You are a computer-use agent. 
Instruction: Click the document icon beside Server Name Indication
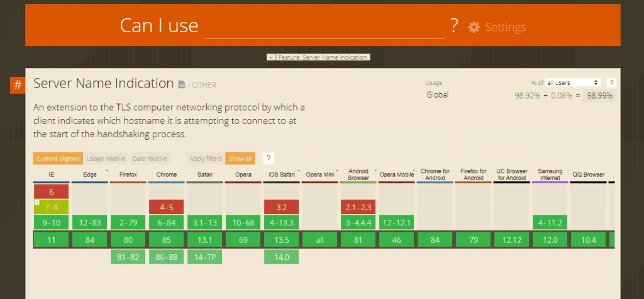[x=182, y=84]
